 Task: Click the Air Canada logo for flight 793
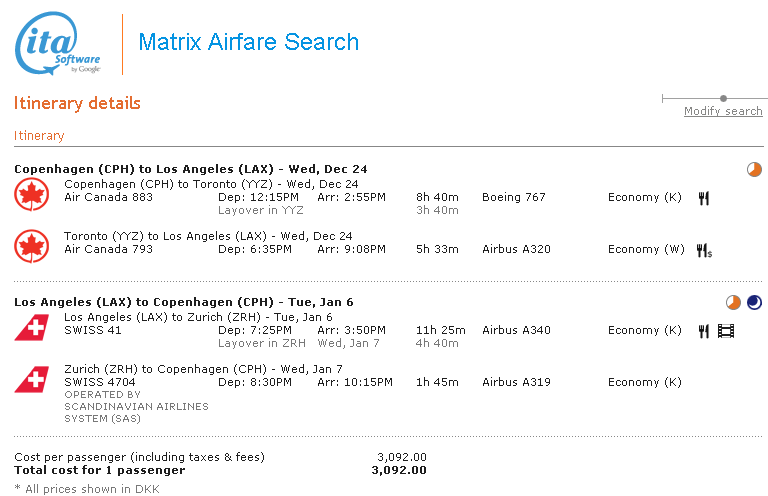pos(32,246)
